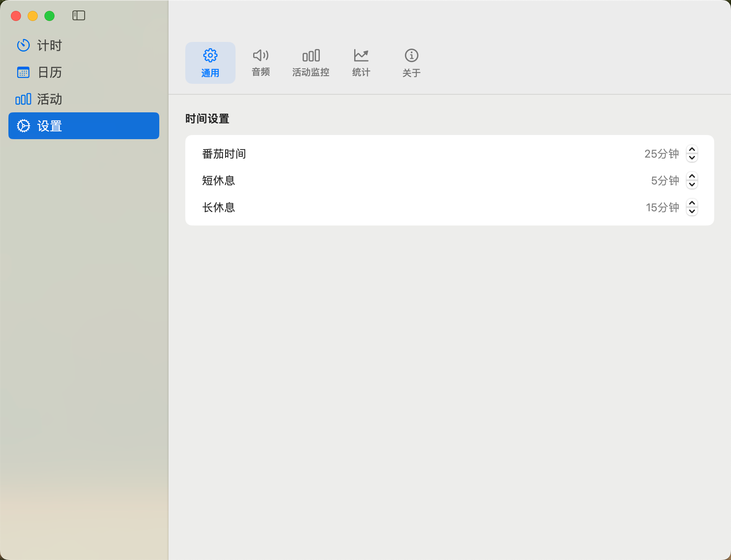Image resolution: width=731 pixels, height=560 pixels.
Task: Click the 番茄时间 label
Action: pyautogui.click(x=224, y=154)
